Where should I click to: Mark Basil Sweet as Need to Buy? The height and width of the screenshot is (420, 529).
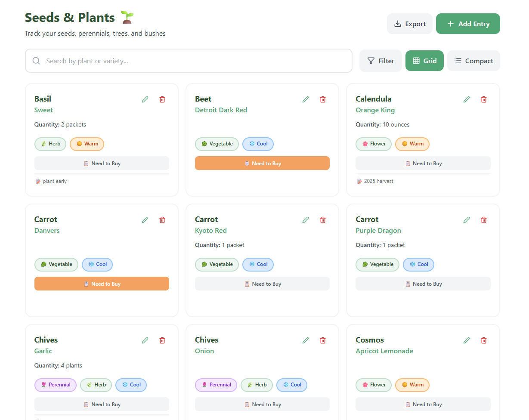[102, 163]
